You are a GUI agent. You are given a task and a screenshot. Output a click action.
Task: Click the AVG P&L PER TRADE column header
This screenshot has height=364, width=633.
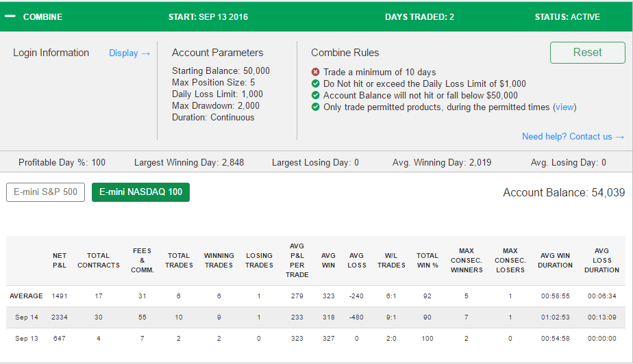point(297,261)
